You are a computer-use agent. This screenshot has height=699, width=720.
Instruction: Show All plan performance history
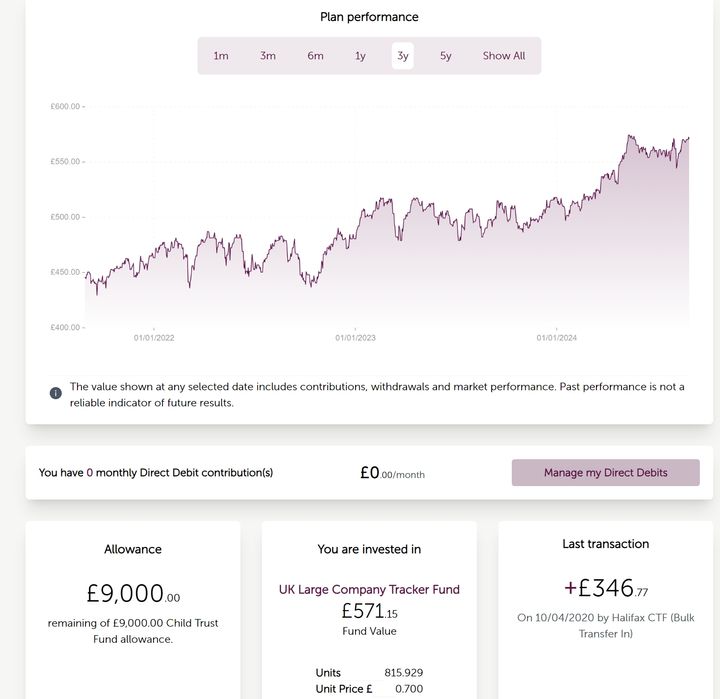[x=504, y=56]
